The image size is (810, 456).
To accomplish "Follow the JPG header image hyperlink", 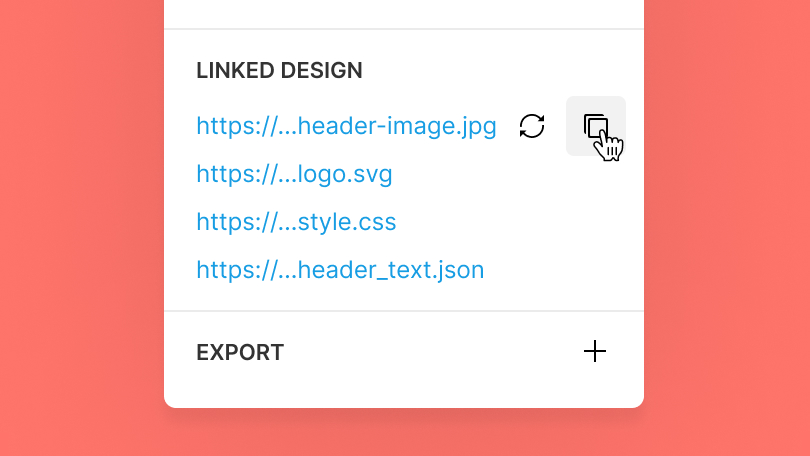I will point(346,126).
